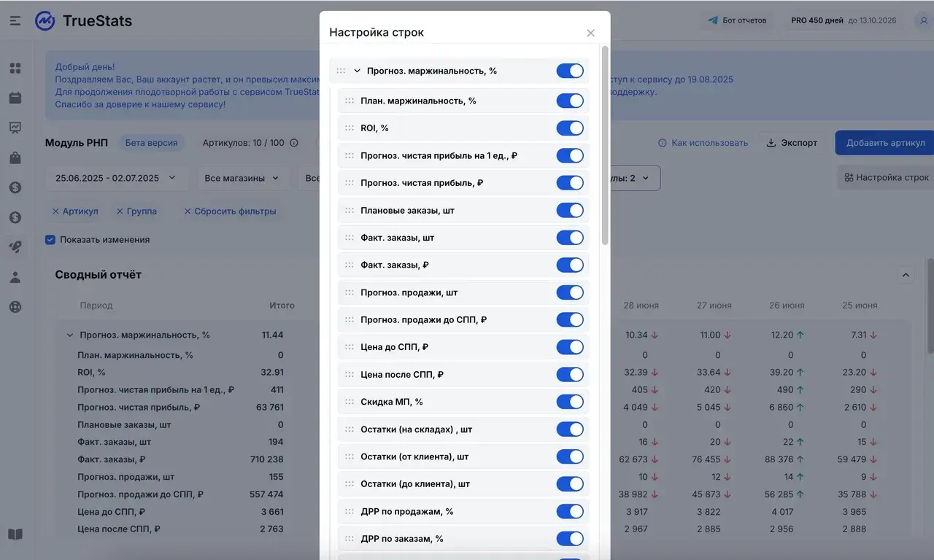The width and height of the screenshot is (934, 560).
Task: Toggle the Прогноз. чистая прибыль, ₽ switch
Action: pyautogui.click(x=570, y=183)
